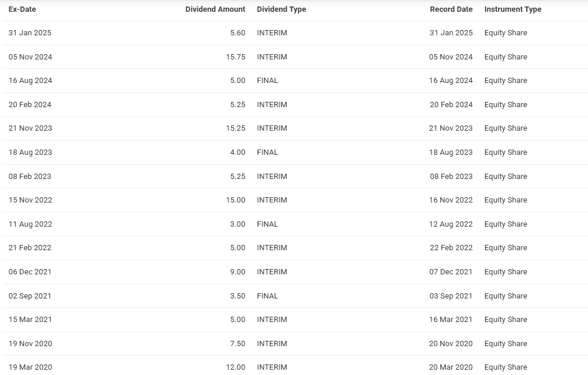Select the 31 Jan 2025 ex-date row
This screenshot has height=375, width=588.
295,33
